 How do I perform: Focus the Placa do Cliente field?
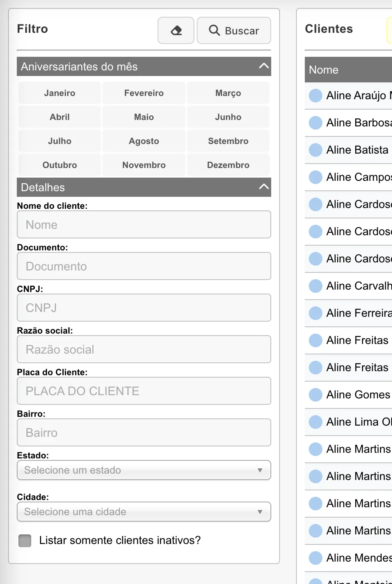point(144,391)
